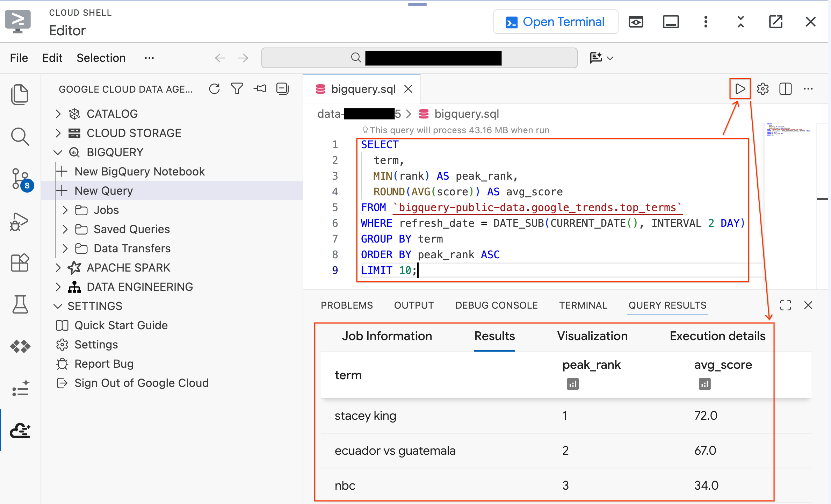Close the bottom results panel
831x504 pixels.
808,305
